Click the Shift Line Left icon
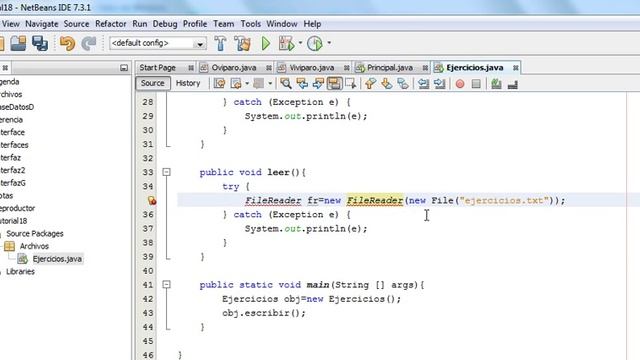 coord(423,84)
